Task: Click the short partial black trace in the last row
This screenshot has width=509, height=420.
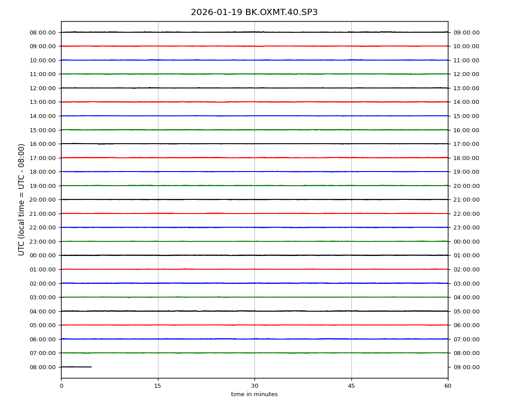Action: click(76, 367)
